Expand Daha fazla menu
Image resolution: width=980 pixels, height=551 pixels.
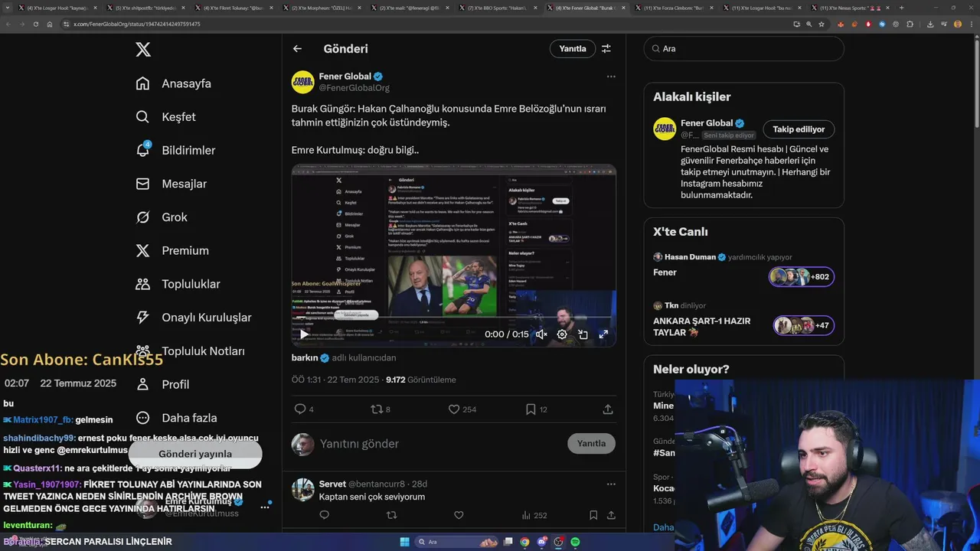click(176, 418)
